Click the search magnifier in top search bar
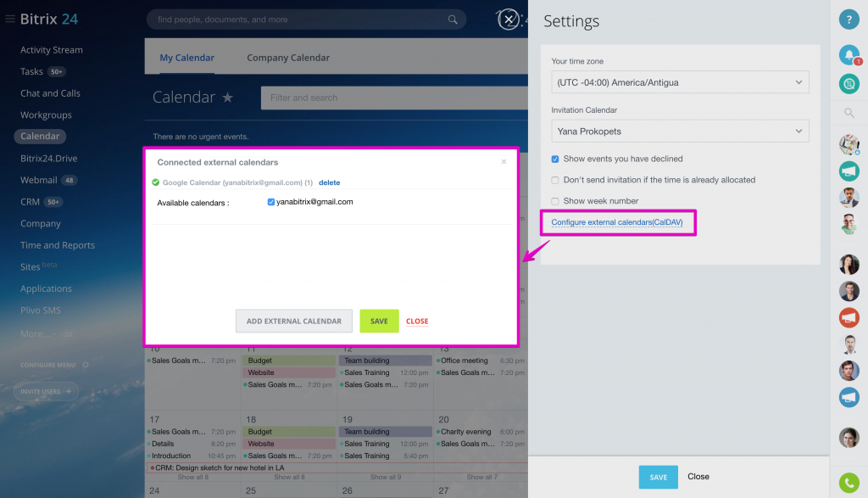The image size is (868, 498). (453, 20)
